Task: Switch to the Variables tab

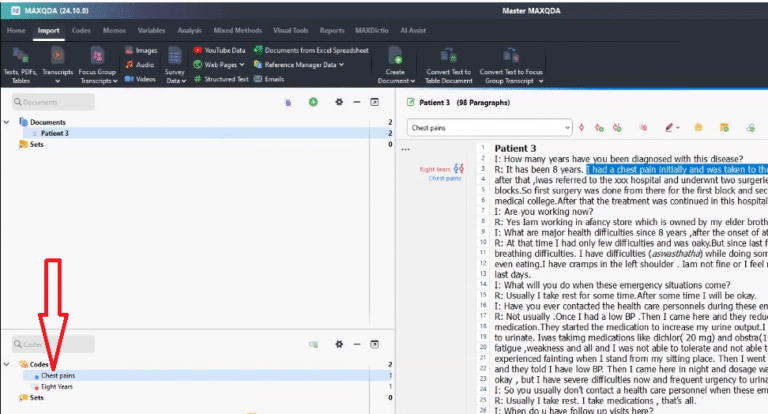Action: (x=151, y=30)
